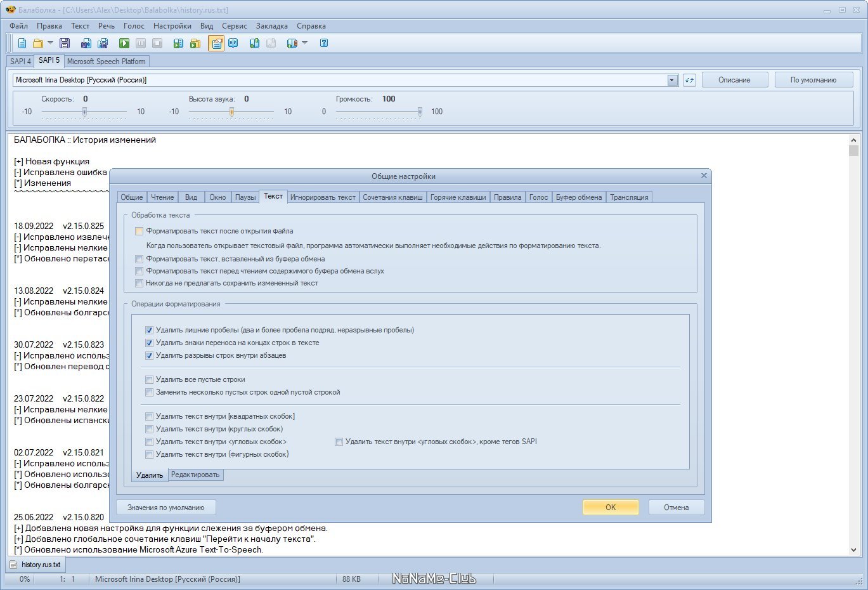Viewport: 868px width, 590px height.
Task: Expand the Microsoft Irina voice dropdown
Action: [672, 81]
